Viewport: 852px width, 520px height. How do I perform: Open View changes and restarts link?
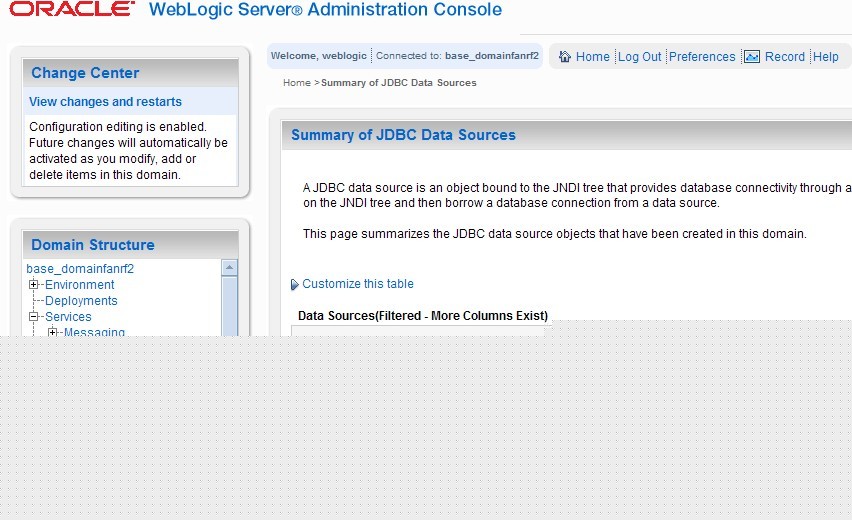(105, 102)
